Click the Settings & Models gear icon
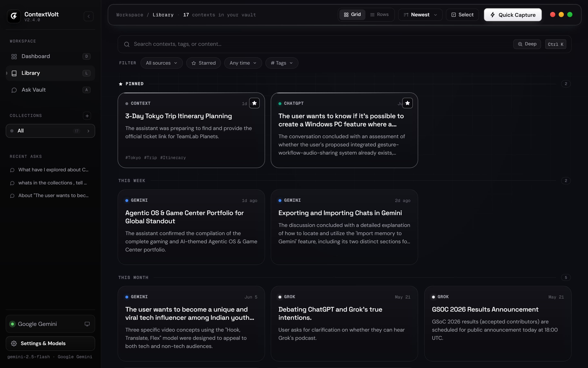Image resolution: width=588 pixels, height=368 pixels. pyautogui.click(x=14, y=343)
